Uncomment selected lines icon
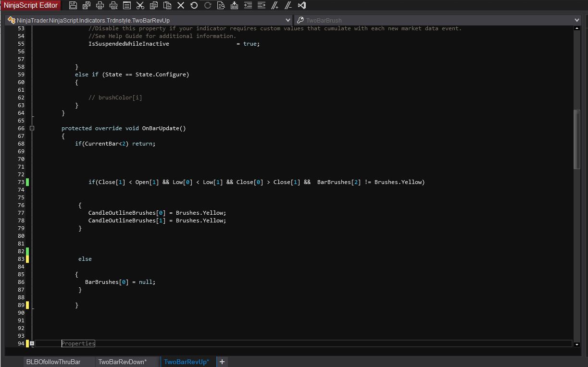 pos(288,5)
